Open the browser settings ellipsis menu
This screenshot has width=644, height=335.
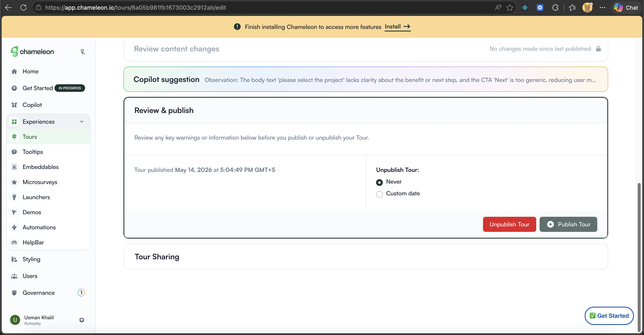point(602,8)
